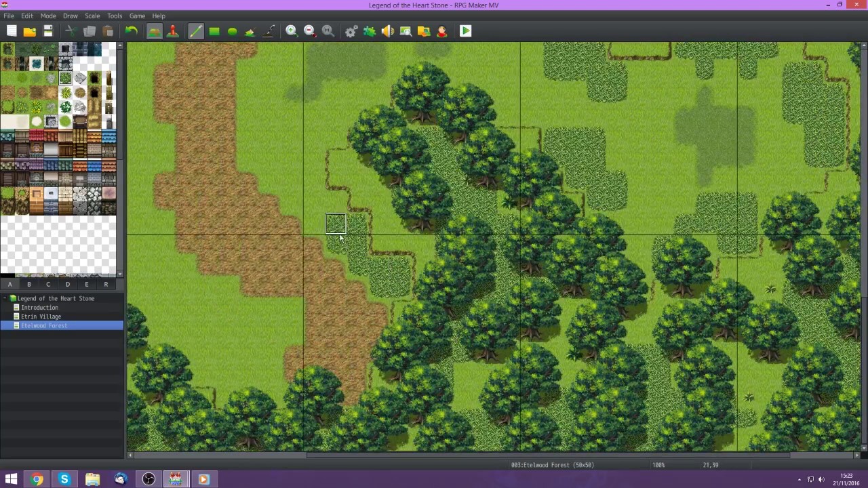Click the '21,39' coordinates in status bar
This screenshot has height=488, width=868.
coord(711,465)
